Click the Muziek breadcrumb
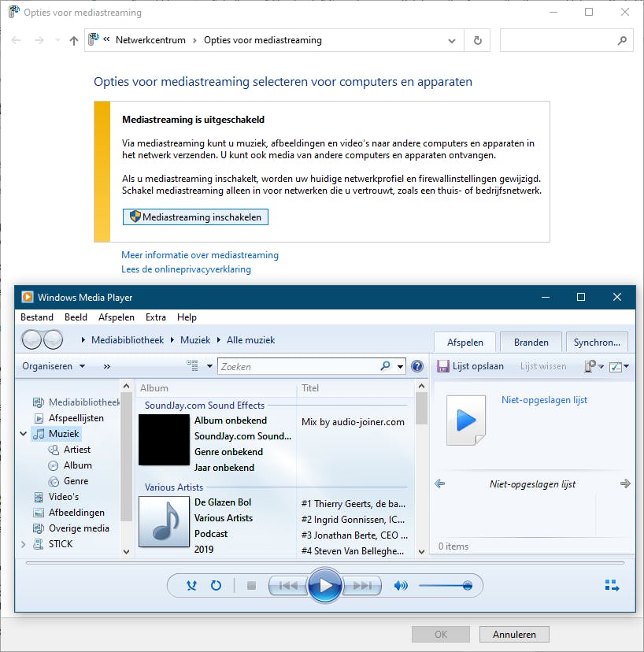The image size is (644, 652). coord(195,340)
